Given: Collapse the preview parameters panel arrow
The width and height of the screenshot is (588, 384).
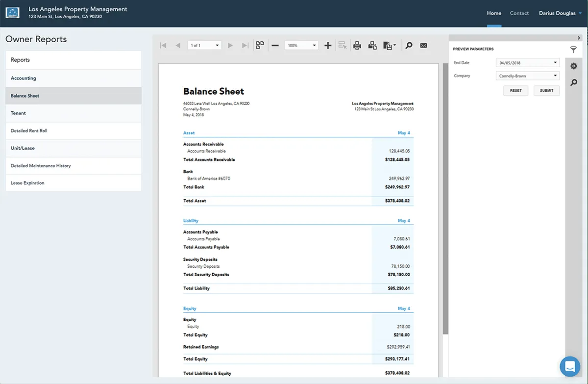Looking at the screenshot, I should (579, 38).
